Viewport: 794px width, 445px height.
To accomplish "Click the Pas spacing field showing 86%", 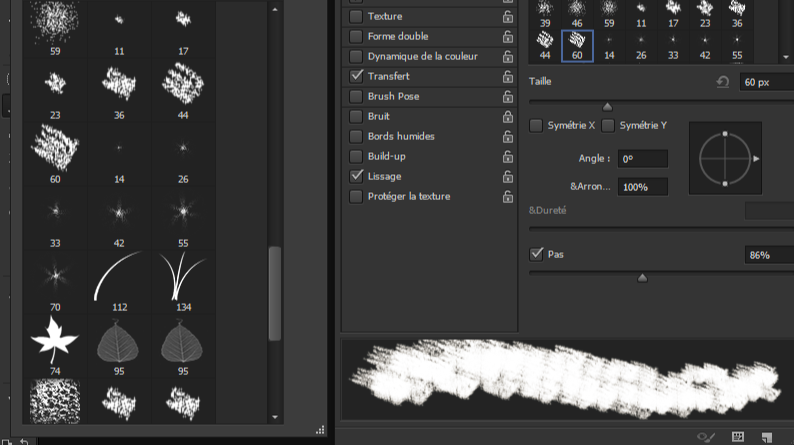I will click(769, 255).
